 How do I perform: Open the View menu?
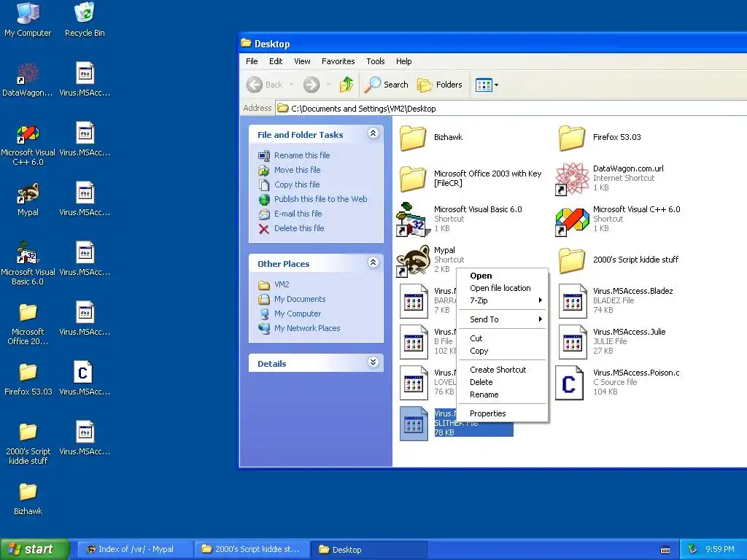pyautogui.click(x=302, y=61)
